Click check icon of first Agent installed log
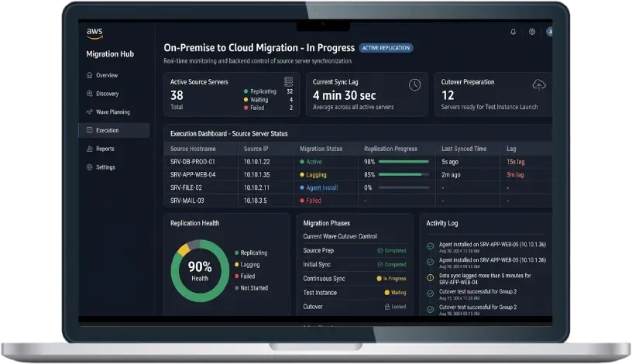 [430, 246]
